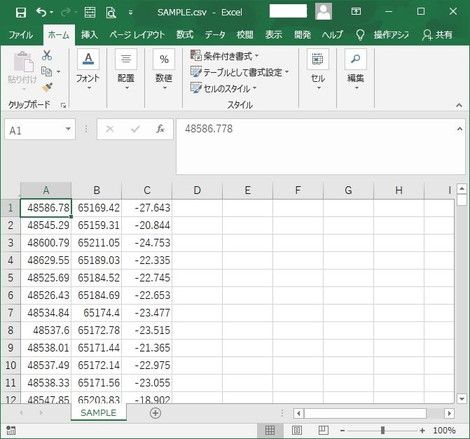This screenshot has height=439, width=470.
Task: Open テーブルとして書式設定 dropdown
Action: point(239,72)
